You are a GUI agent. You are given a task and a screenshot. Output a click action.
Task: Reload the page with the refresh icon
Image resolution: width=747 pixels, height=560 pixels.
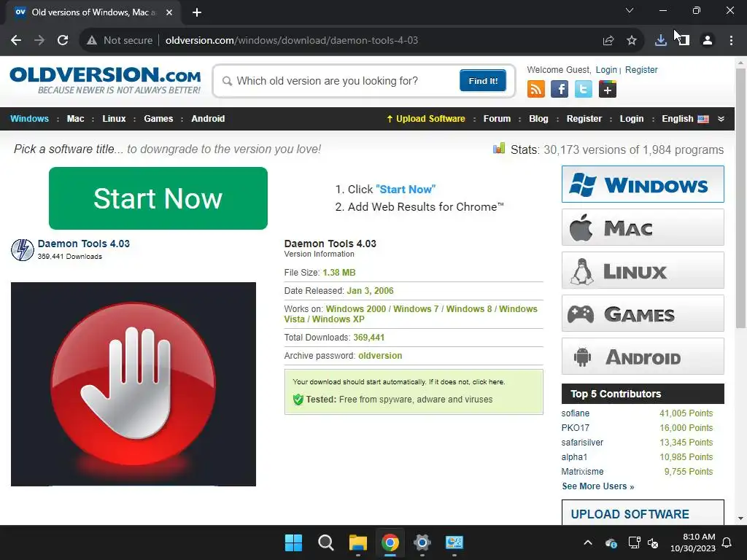pos(63,41)
